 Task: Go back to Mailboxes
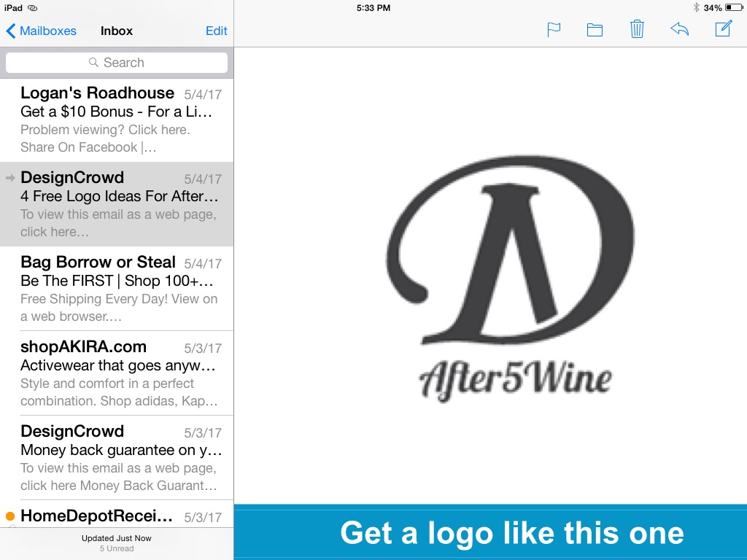pyautogui.click(x=42, y=31)
